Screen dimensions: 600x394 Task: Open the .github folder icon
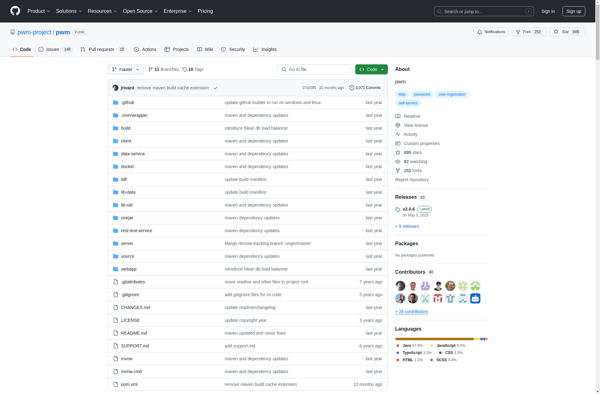point(116,103)
